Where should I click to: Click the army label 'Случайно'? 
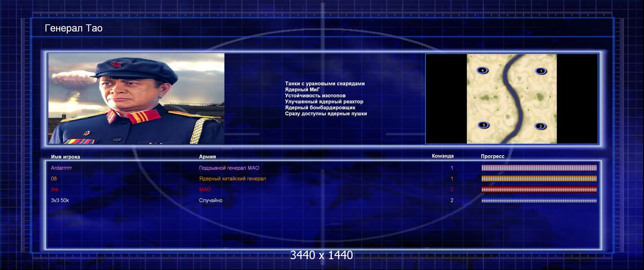pyautogui.click(x=211, y=200)
